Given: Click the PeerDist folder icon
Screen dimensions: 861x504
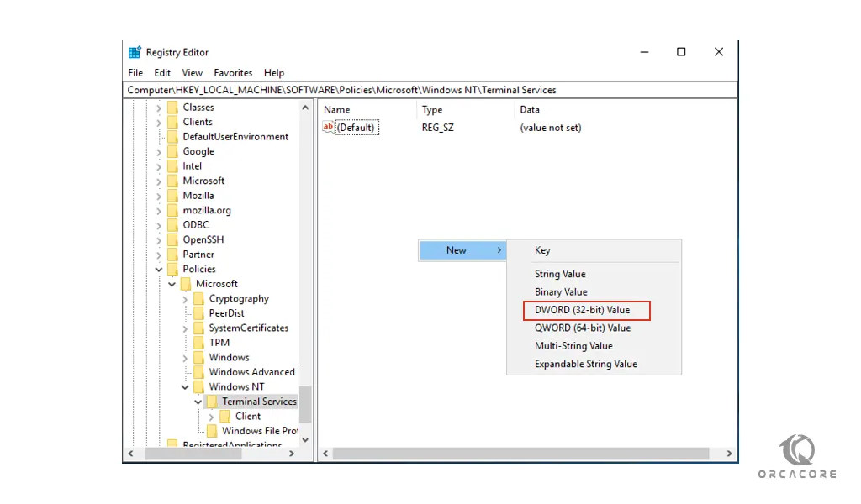Looking at the screenshot, I should point(198,313).
